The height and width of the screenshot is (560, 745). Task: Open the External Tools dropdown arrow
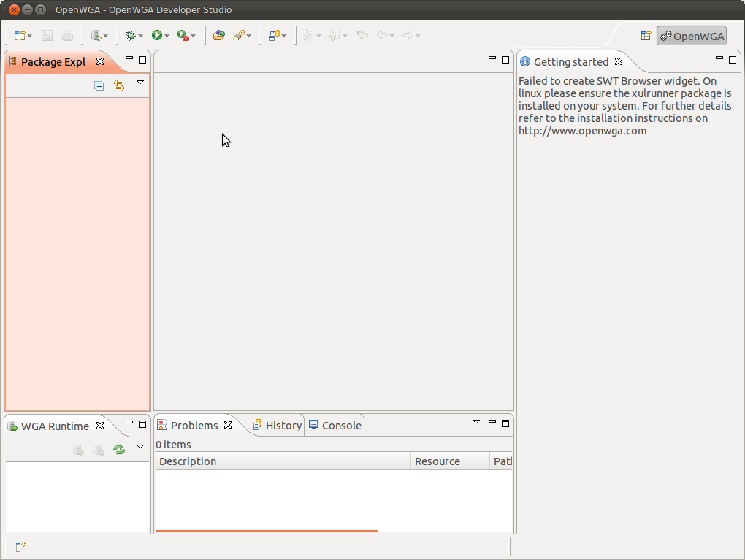194,36
